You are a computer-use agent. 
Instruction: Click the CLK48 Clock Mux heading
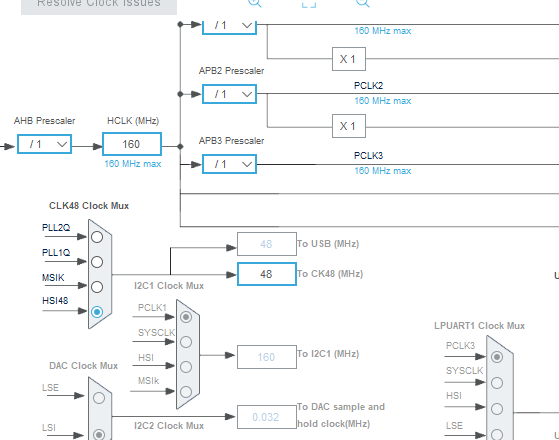coord(89,206)
